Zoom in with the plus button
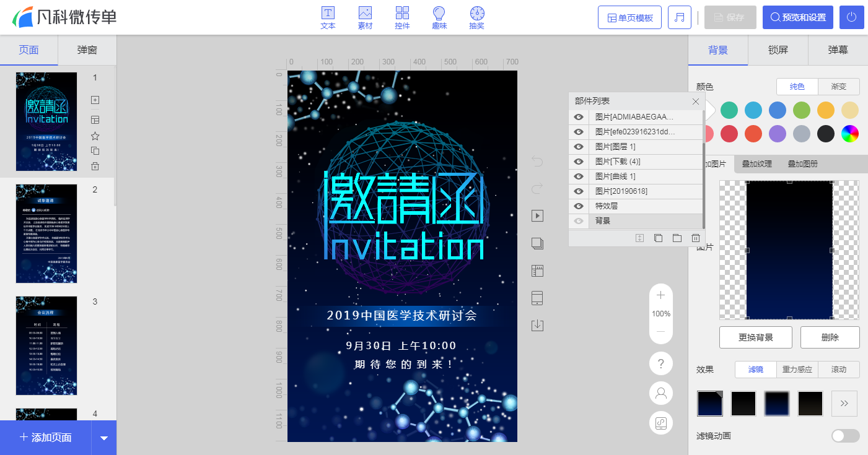The image size is (868, 455). [660, 295]
